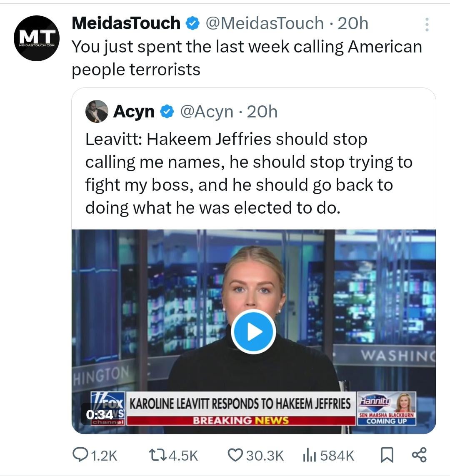Click the Acyn display name
The image size is (450, 476).
point(134,112)
